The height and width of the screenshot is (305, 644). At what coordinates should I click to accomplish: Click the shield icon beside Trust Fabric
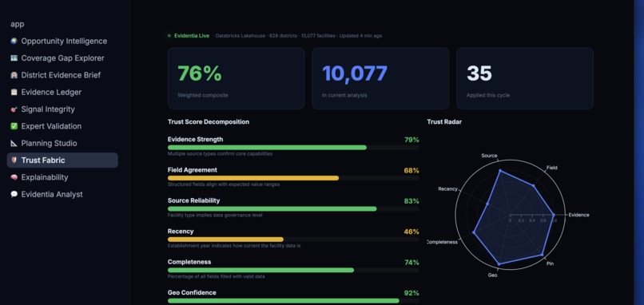point(14,160)
